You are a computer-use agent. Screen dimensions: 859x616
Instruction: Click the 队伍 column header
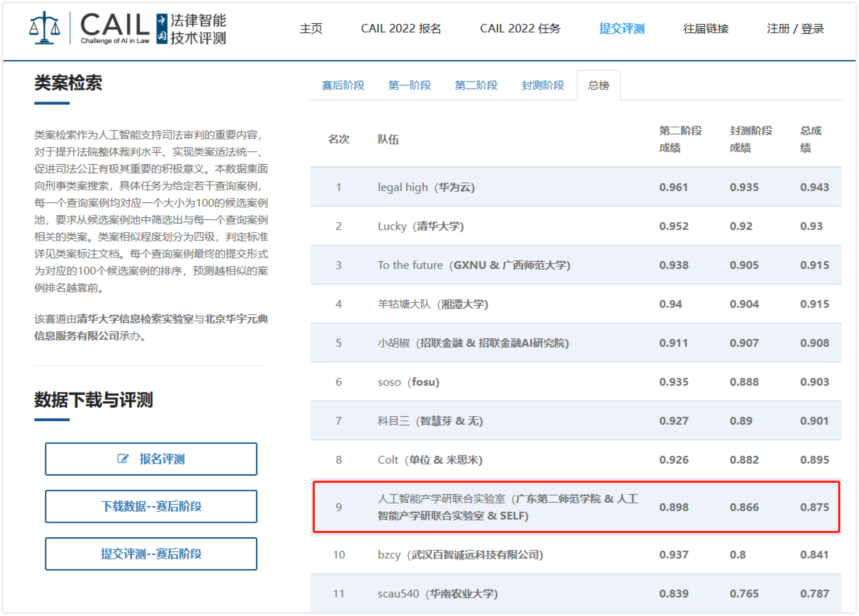pos(388,139)
